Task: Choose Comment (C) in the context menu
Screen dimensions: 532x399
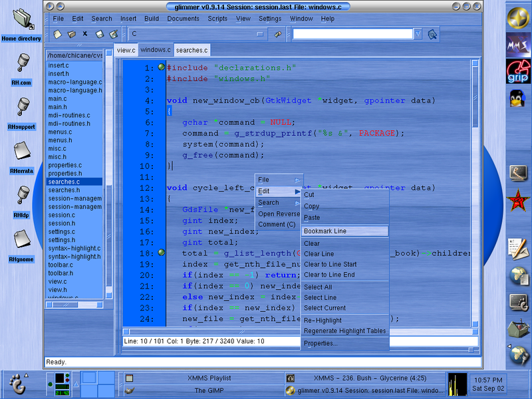Action: tap(278, 224)
